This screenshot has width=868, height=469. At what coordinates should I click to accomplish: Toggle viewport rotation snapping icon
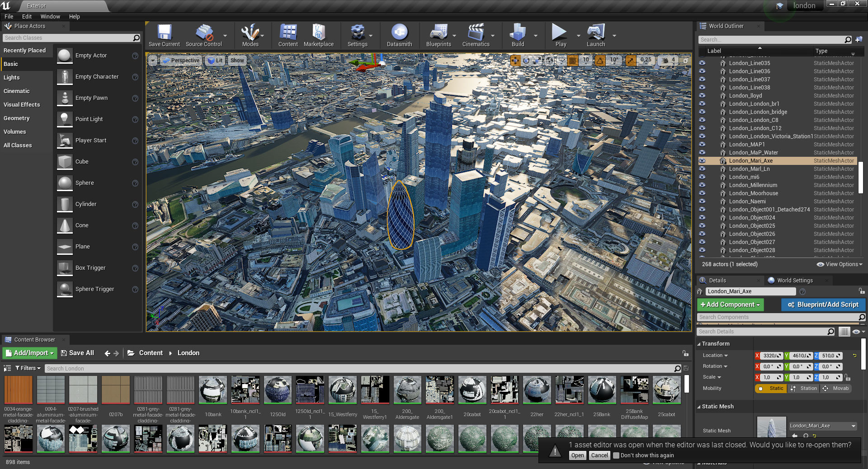[x=600, y=60]
